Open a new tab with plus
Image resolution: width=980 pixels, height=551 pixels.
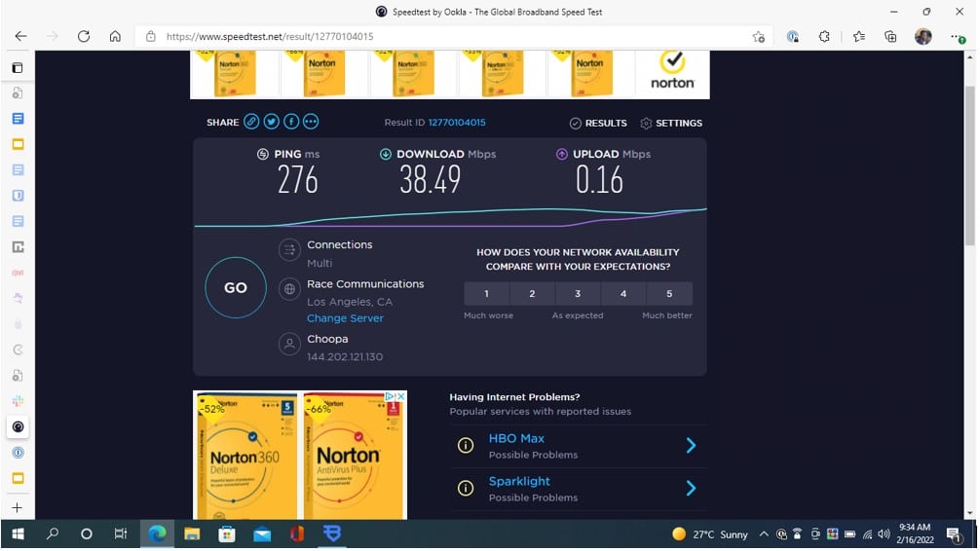18,508
